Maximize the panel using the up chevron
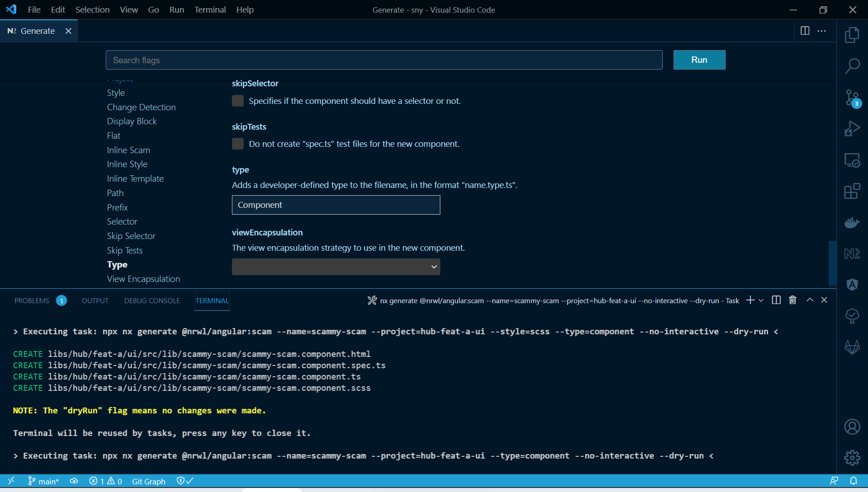Viewport: 868px width, 492px height. pos(810,300)
